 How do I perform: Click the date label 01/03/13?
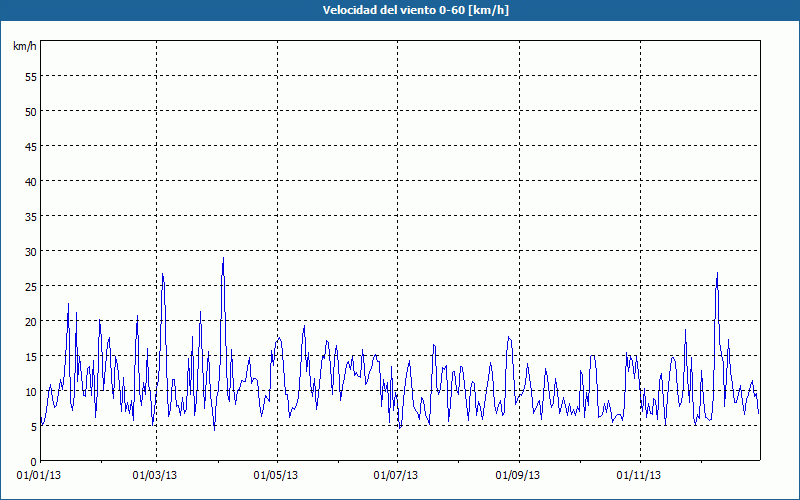[155, 476]
